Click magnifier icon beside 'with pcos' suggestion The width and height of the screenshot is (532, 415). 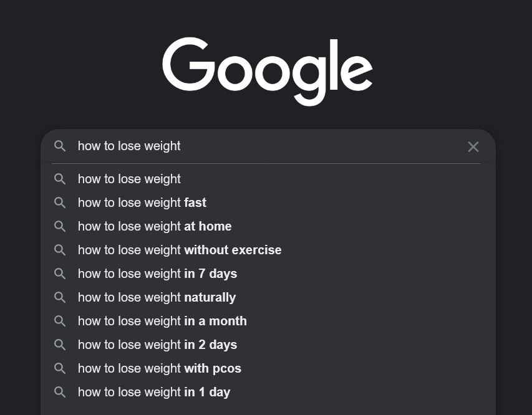(60, 368)
